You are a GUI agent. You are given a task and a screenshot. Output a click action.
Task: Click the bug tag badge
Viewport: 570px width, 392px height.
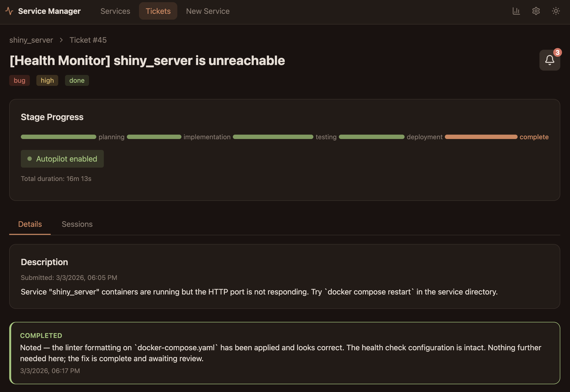click(x=19, y=80)
